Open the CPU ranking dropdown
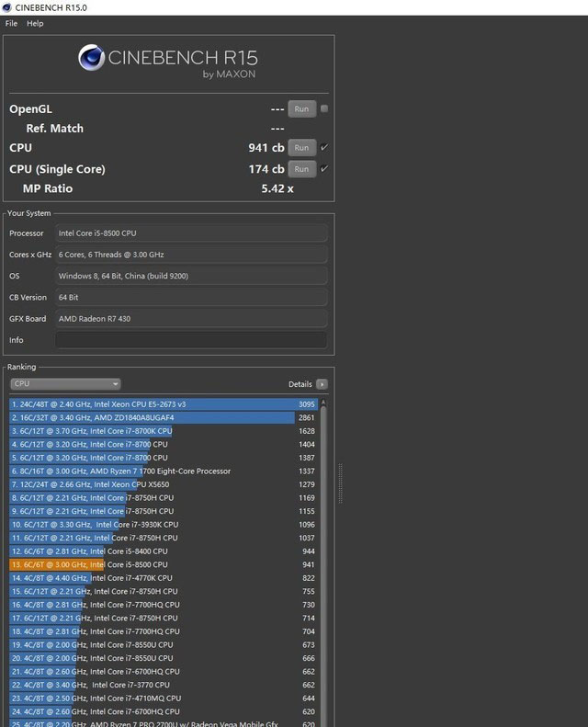Screen dimensions: 588x727 tap(65, 384)
